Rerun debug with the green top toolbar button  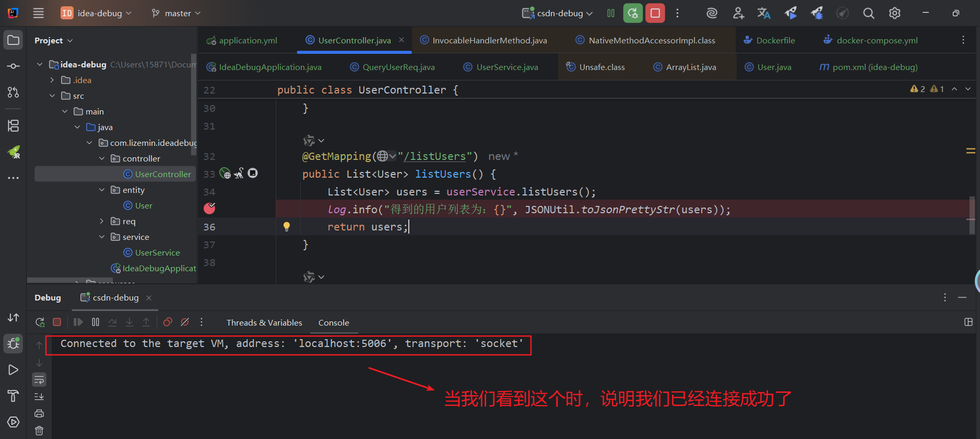633,13
